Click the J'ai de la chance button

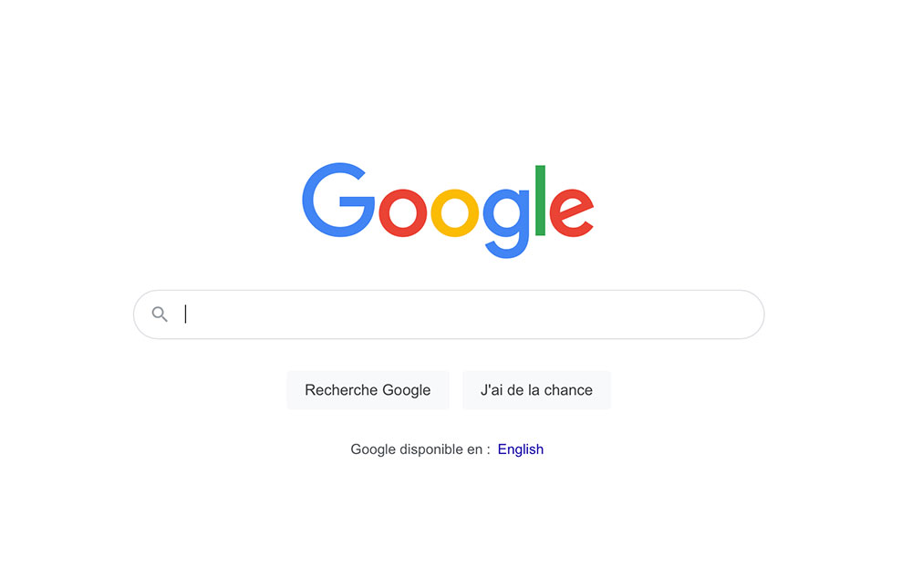[x=536, y=389]
